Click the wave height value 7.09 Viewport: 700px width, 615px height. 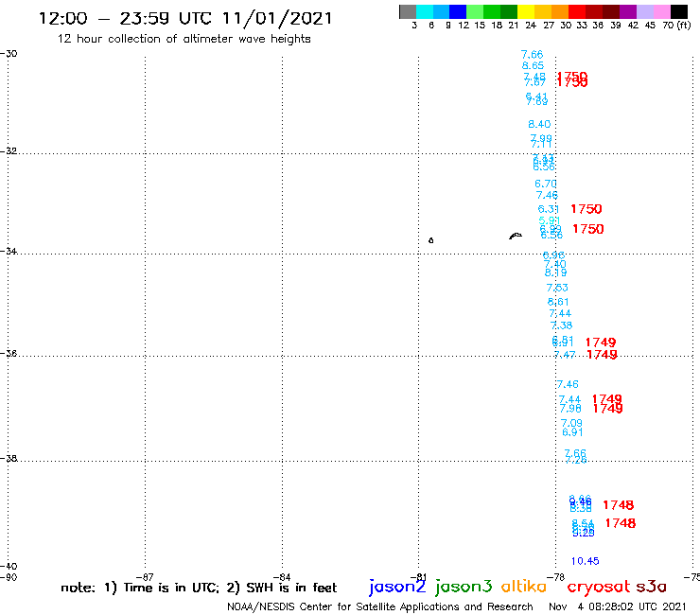coord(571,423)
